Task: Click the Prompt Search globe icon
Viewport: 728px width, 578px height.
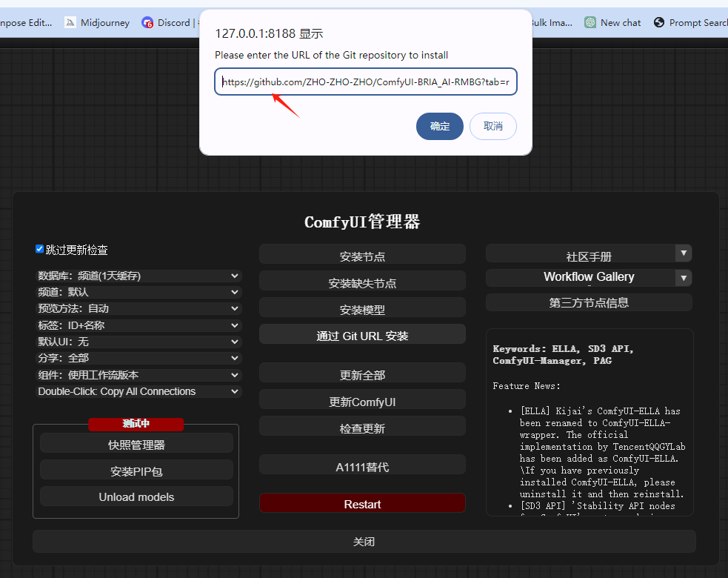Action: (x=658, y=22)
